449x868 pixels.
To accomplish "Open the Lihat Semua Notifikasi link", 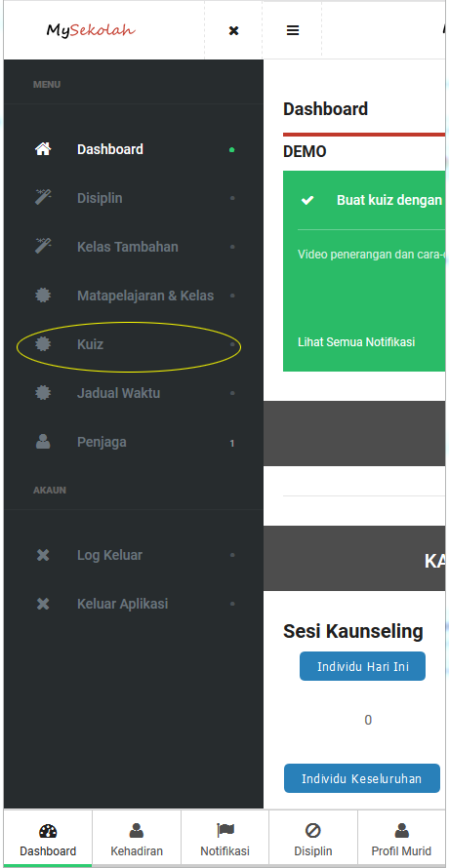I will point(356,342).
